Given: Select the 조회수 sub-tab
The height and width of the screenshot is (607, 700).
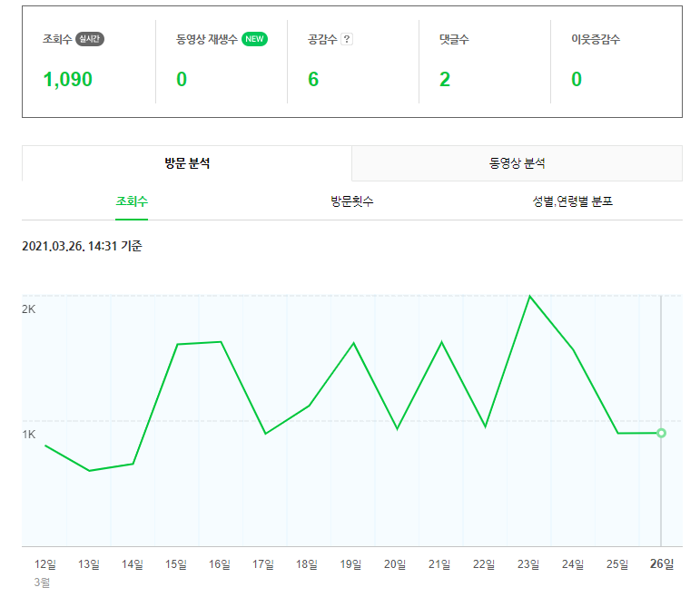Looking at the screenshot, I should click(x=132, y=201).
